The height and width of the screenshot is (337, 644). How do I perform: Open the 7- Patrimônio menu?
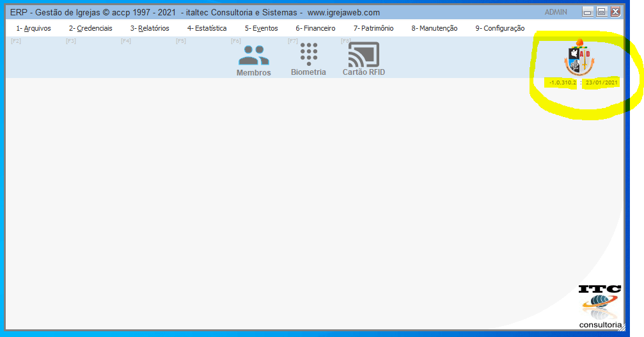(x=373, y=28)
